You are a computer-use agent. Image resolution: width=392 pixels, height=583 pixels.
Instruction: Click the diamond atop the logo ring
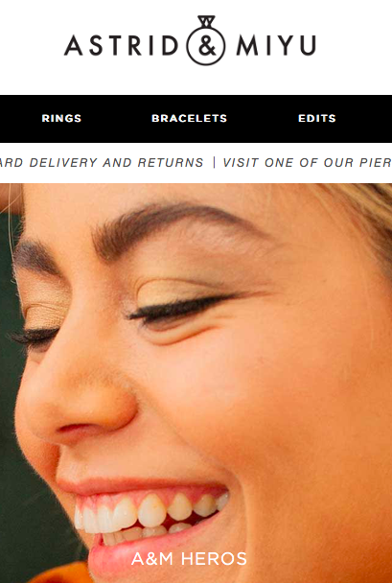[x=206, y=21]
